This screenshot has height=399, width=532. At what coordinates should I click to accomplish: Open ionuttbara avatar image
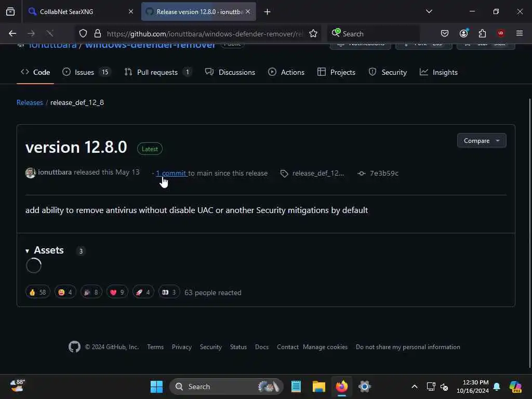31,172
